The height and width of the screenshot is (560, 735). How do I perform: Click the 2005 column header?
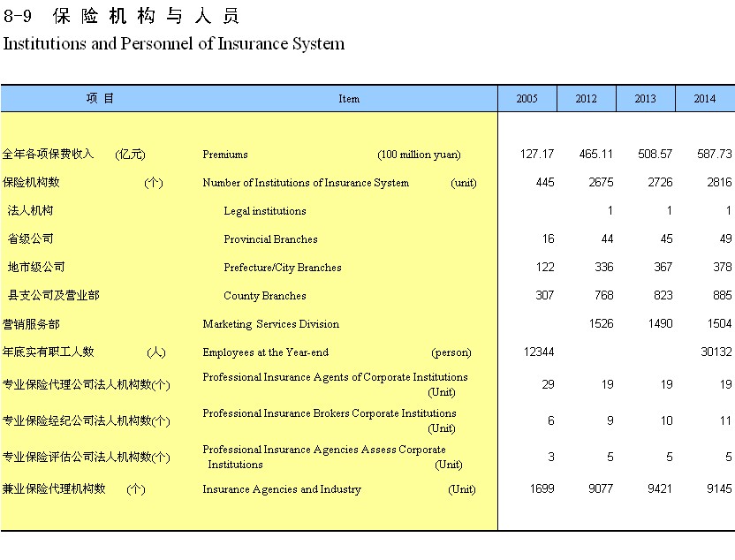527,99
